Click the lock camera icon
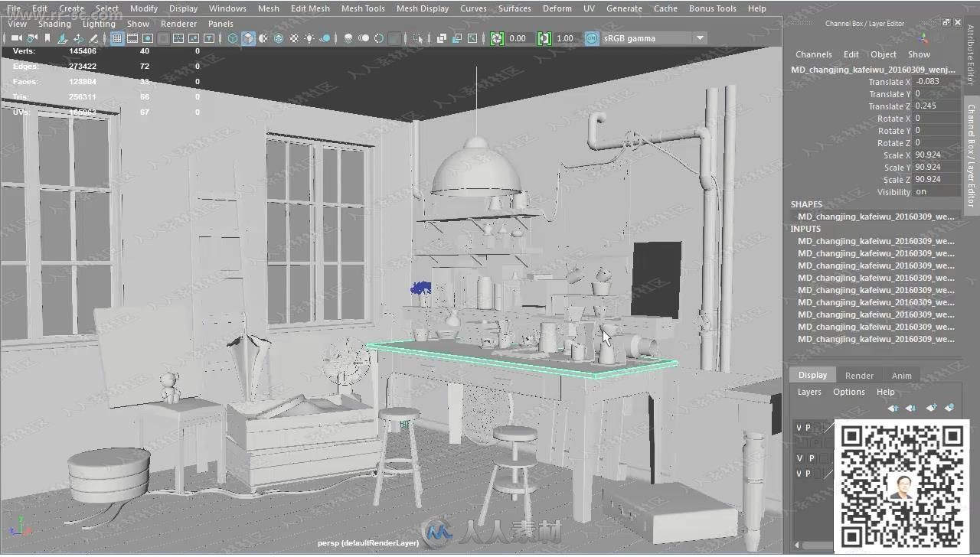This screenshot has height=557, width=980. [x=32, y=37]
